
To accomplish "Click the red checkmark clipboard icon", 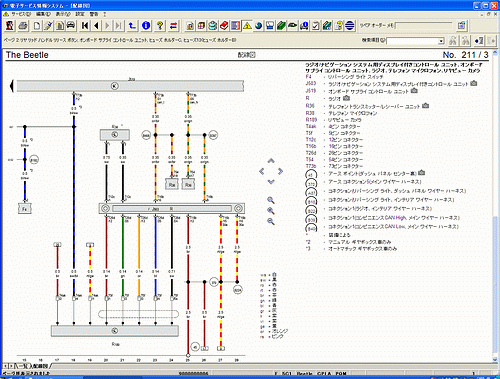I will point(315,26).
